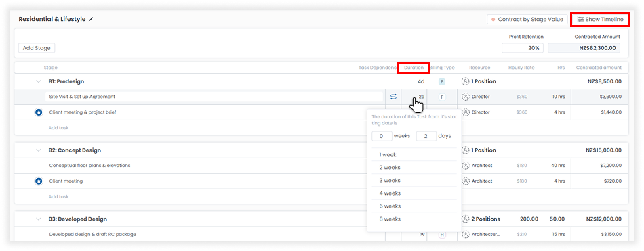
Task: Click the weeks number field in duration popup
Action: click(x=382, y=136)
